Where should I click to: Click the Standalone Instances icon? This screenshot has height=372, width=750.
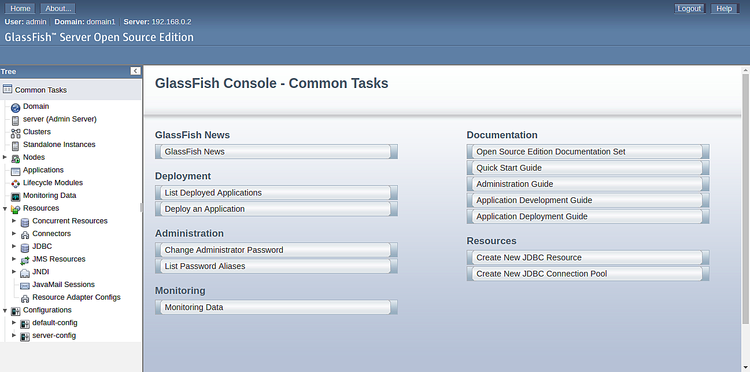(x=15, y=145)
